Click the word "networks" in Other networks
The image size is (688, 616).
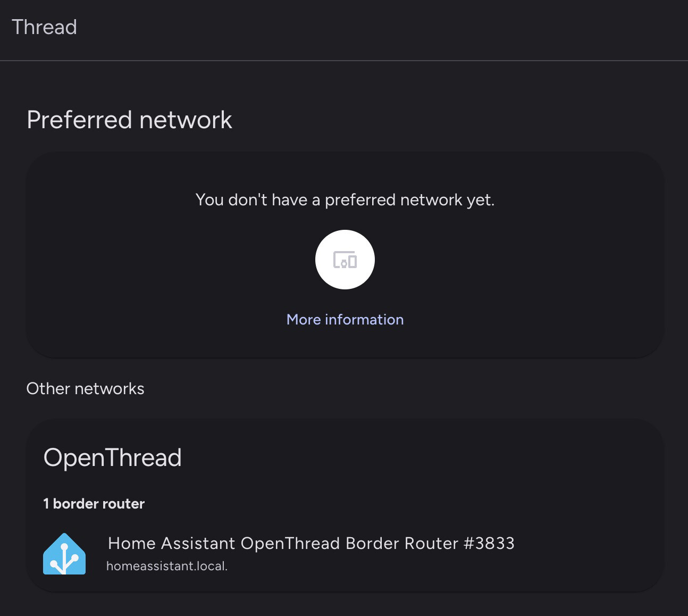click(x=110, y=388)
